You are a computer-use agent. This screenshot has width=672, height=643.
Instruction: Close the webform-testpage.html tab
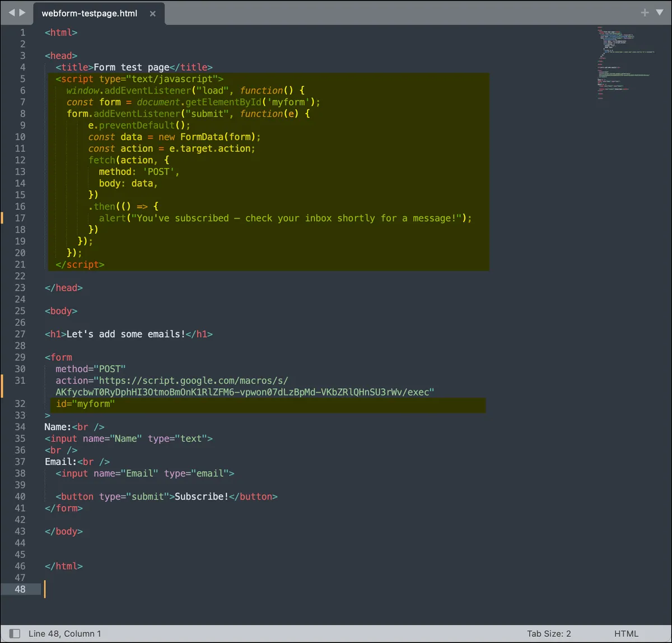pyautogui.click(x=153, y=13)
